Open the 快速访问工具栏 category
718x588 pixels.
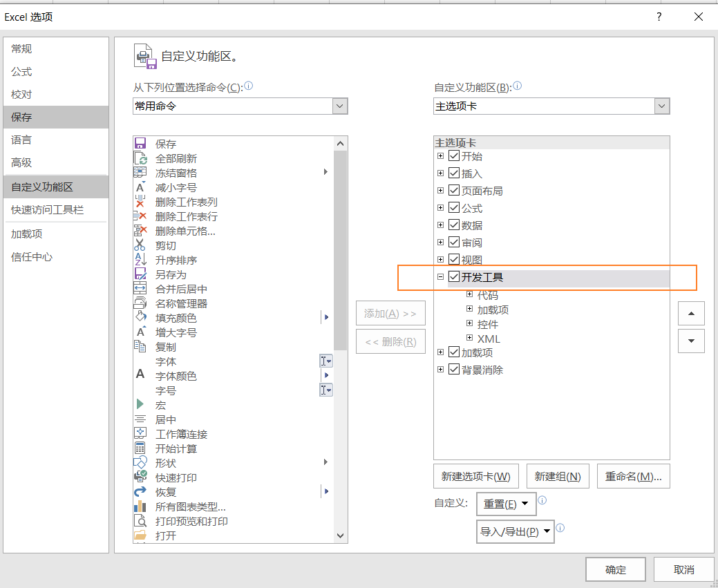pyautogui.click(x=56, y=210)
